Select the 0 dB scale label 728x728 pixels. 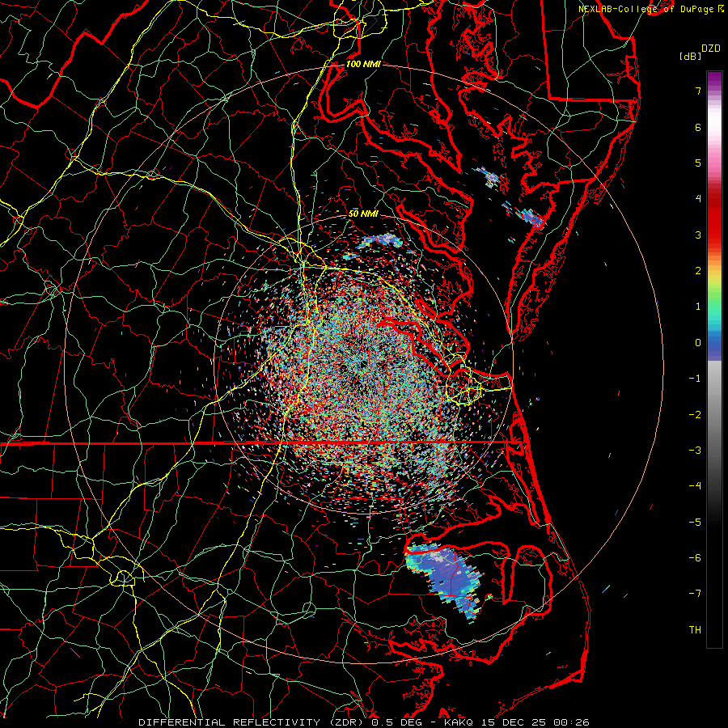[x=698, y=343]
